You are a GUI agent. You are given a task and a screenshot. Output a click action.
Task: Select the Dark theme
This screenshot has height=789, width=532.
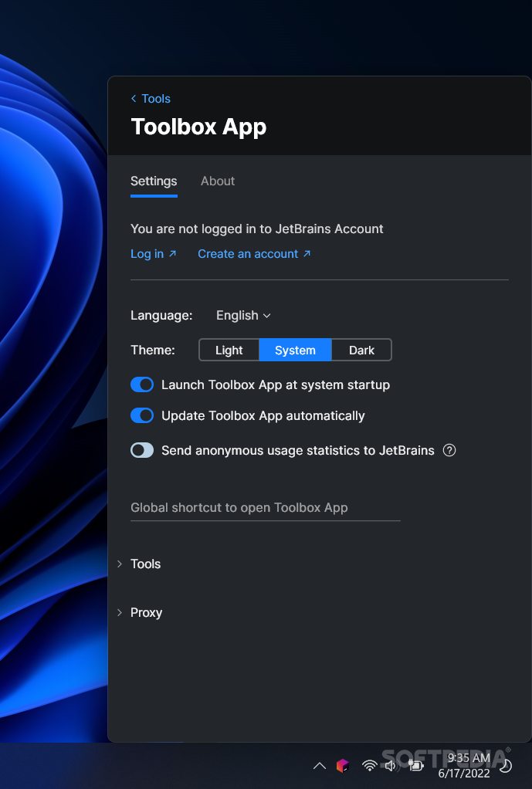[361, 350]
